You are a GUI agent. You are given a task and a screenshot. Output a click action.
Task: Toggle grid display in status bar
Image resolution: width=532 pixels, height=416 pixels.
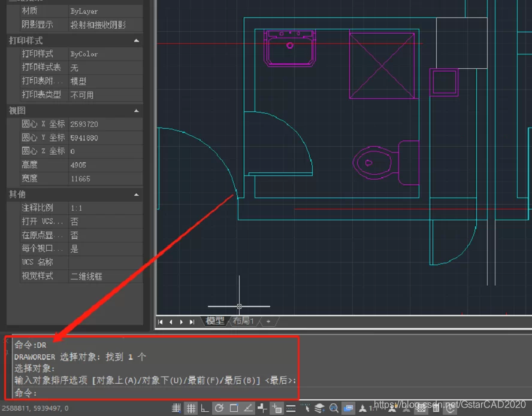tap(191, 409)
